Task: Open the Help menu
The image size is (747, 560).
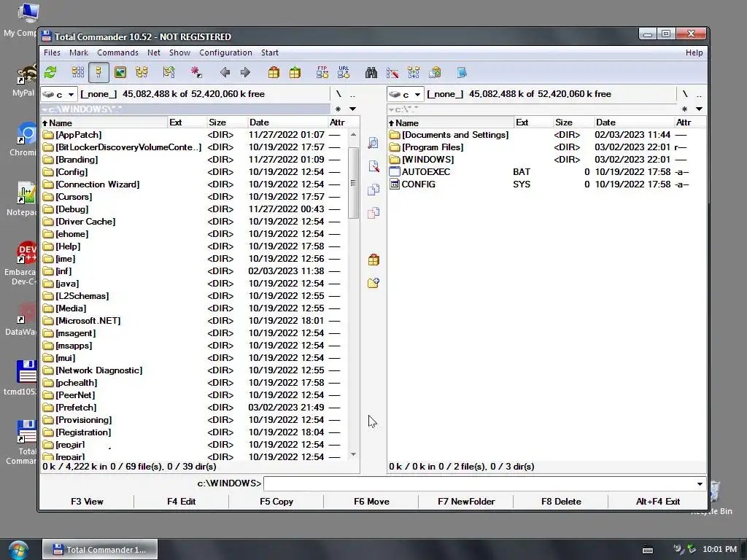Action: click(694, 52)
